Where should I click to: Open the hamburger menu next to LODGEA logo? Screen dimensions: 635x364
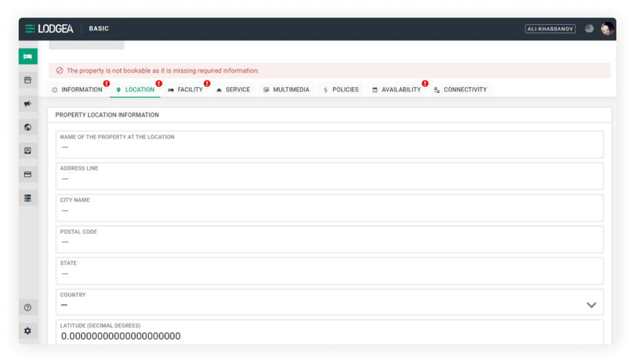click(x=30, y=29)
